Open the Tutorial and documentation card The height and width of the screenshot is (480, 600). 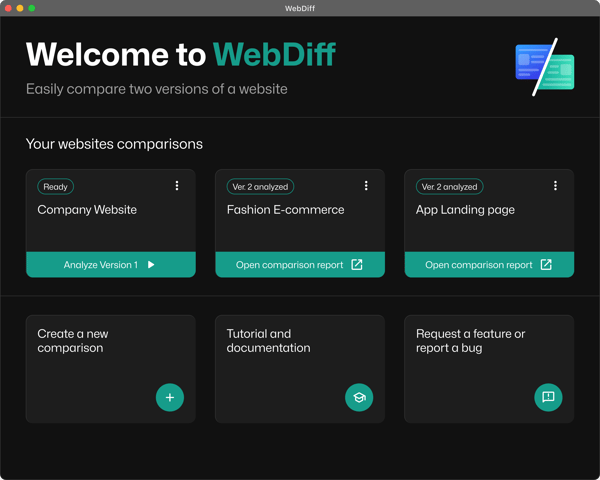coord(300,369)
